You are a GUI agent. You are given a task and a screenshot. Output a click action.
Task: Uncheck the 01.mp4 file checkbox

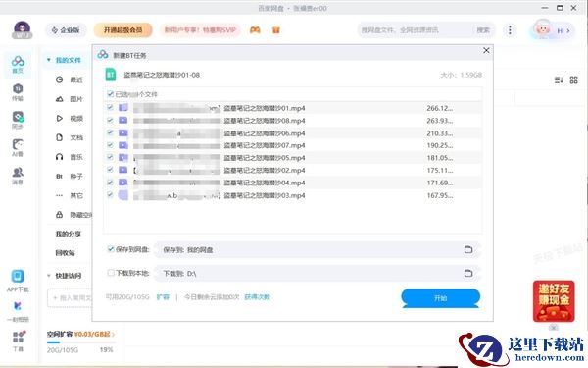[x=110, y=107]
